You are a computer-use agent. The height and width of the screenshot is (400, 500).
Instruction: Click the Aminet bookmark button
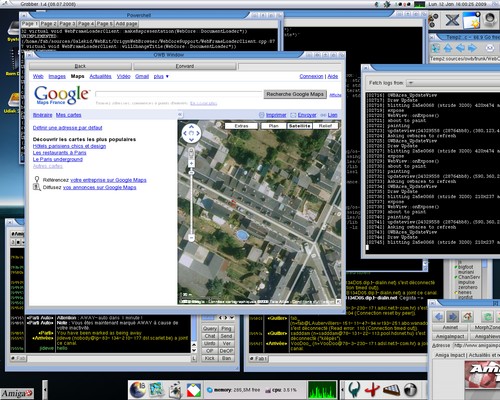point(450,328)
